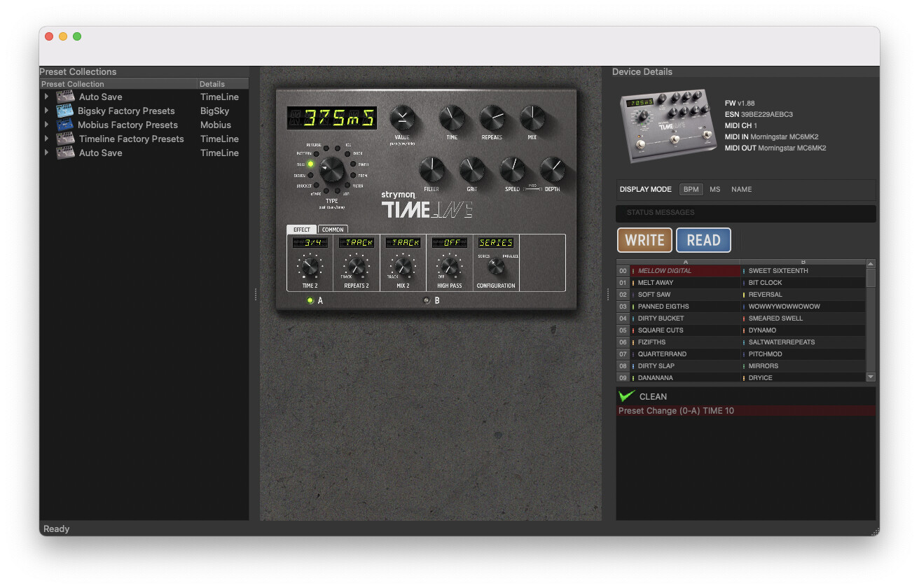
Task: Click the color marker beside PANNED EIGTHS
Action: (633, 307)
